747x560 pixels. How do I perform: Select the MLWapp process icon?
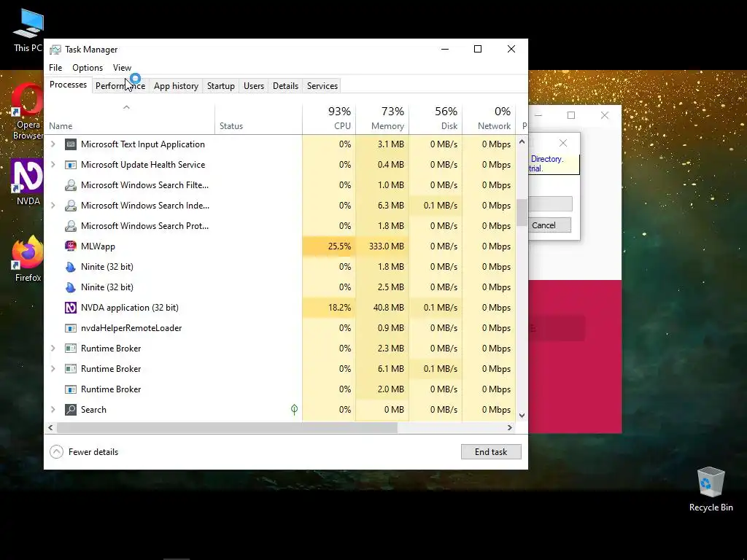click(x=71, y=246)
